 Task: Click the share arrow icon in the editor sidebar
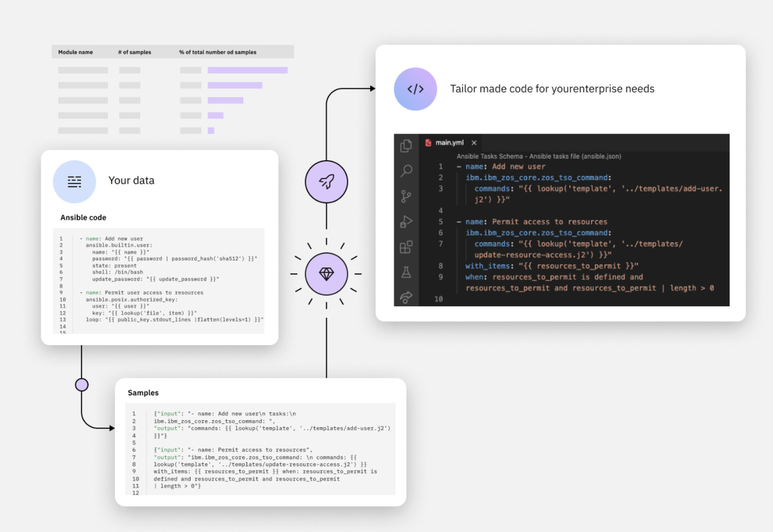[406, 297]
